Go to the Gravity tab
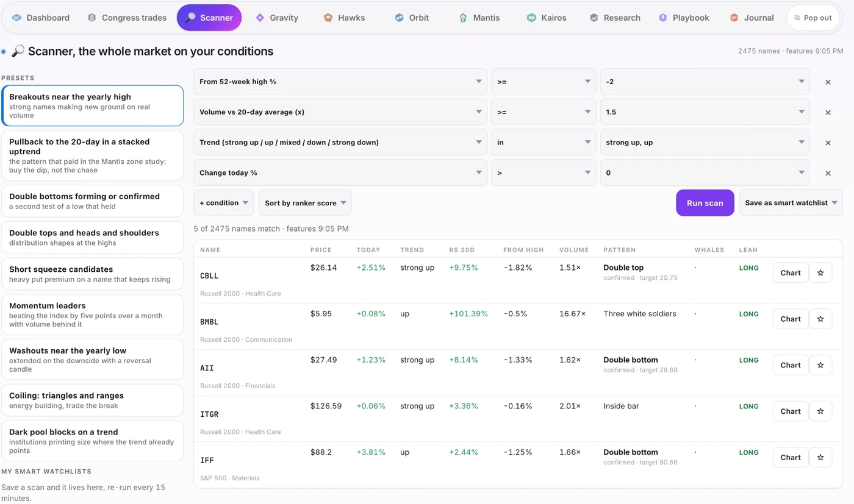The image size is (854, 504). 277,18
